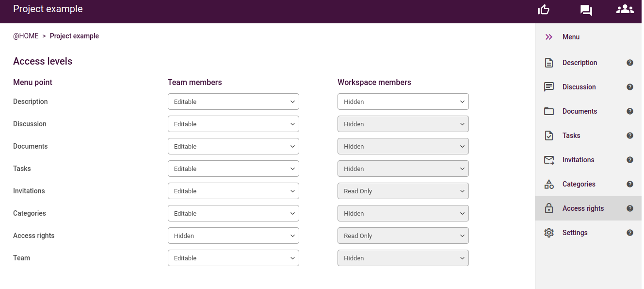Image resolution: width=644 pixels, height=289 pixels.
Task: Click the help icon next to Description
Action: (630, 63)
